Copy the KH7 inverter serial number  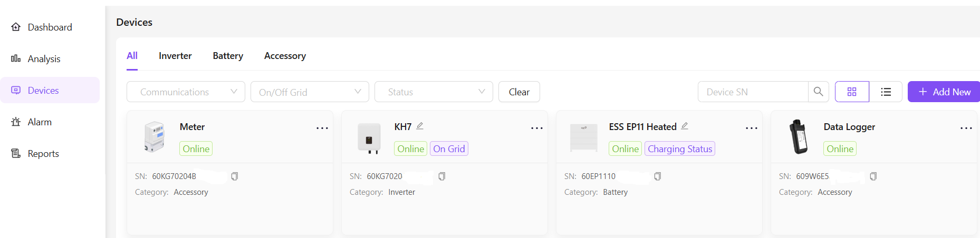442,176
